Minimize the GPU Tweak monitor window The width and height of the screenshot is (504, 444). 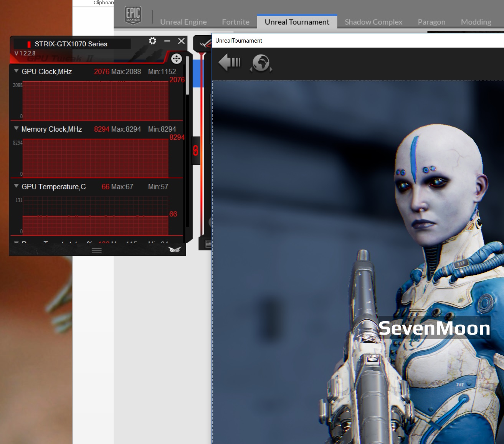(167, 41)
